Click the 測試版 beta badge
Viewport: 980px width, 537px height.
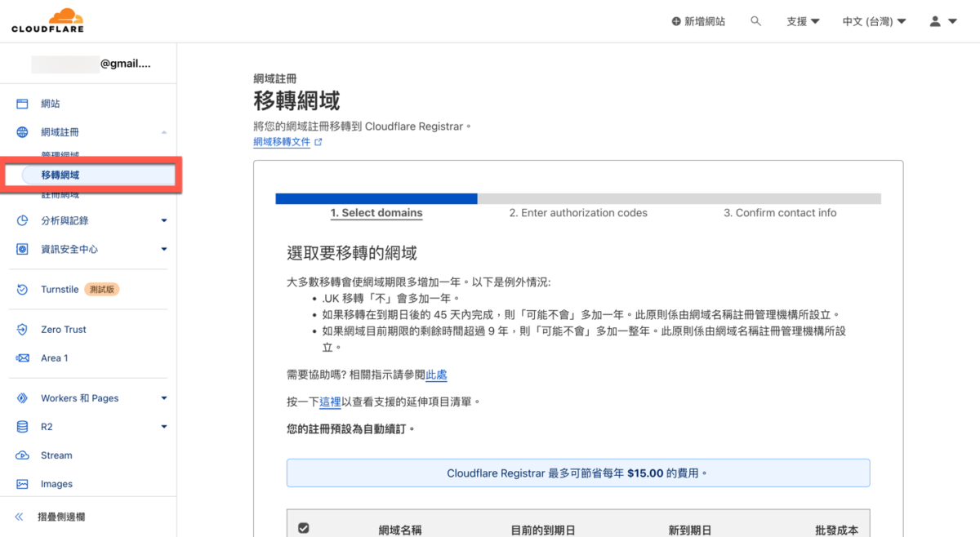[102, 289]
